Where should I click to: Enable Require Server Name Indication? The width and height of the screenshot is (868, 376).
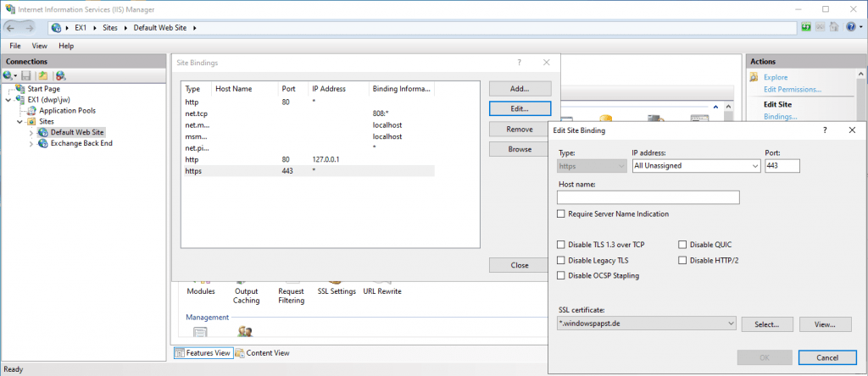pos(561,214)
